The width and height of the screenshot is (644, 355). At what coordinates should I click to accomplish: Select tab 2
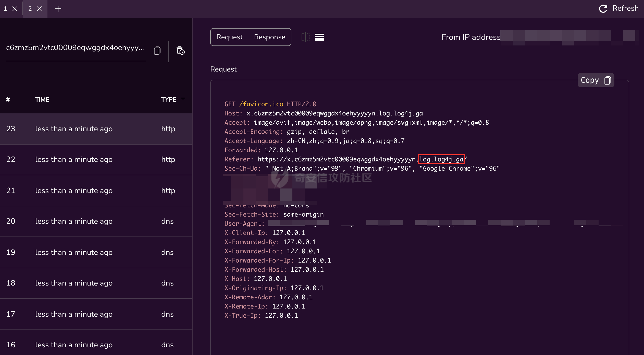pos(30,9)
